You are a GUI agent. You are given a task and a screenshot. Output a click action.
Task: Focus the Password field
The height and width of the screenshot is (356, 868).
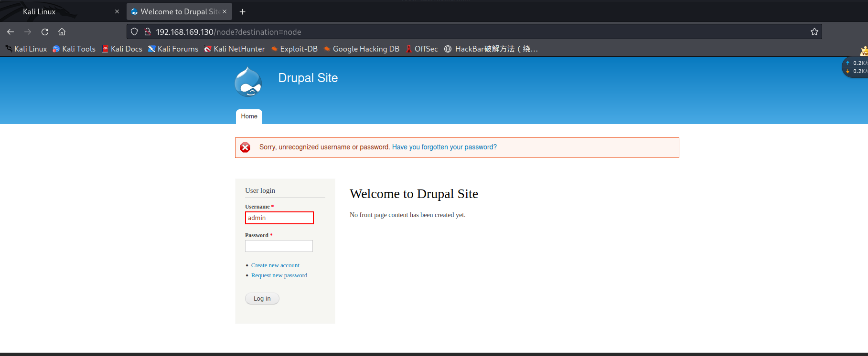click(x=279, y=246)
